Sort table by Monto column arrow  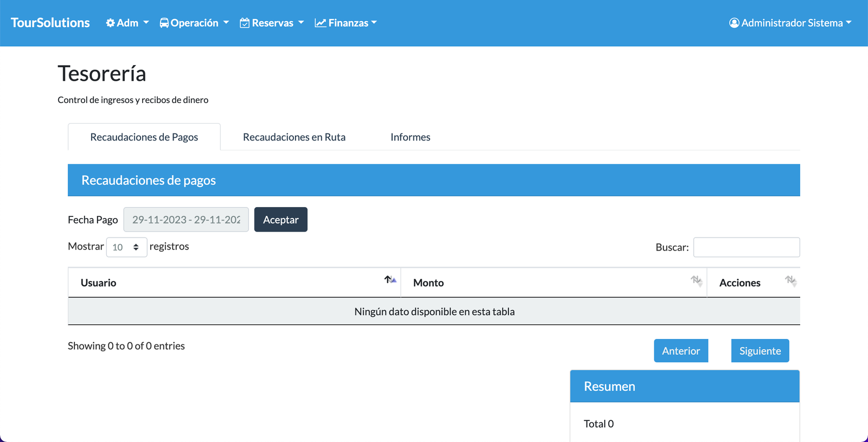click(x=696, y=280)
